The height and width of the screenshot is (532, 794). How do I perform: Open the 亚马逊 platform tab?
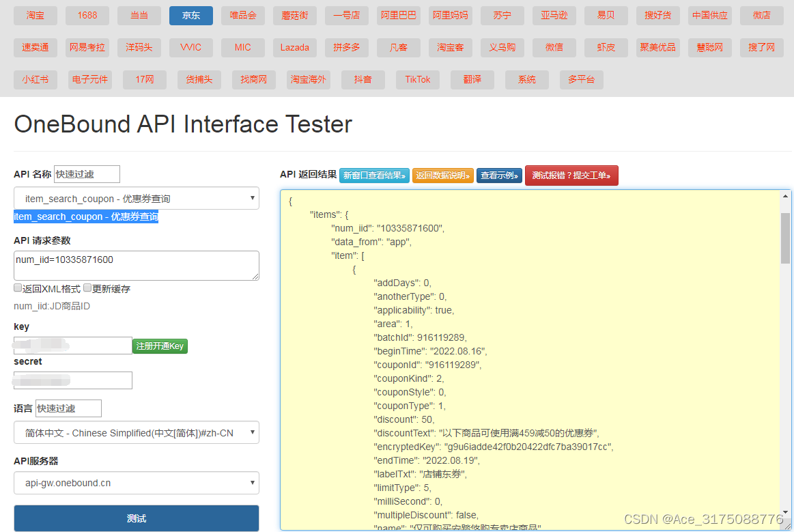click(x=554, y=16)
